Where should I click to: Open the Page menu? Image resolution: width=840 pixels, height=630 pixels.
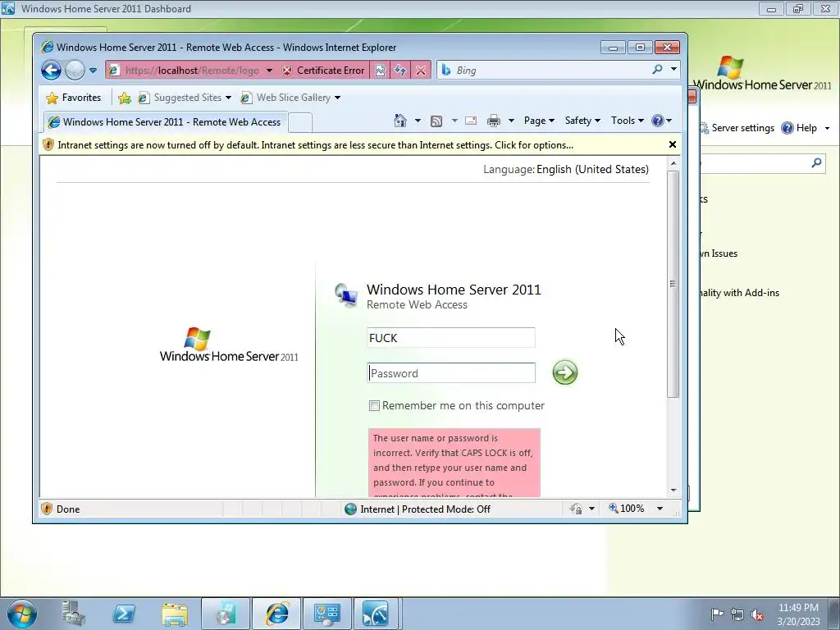tap(539, 121)
